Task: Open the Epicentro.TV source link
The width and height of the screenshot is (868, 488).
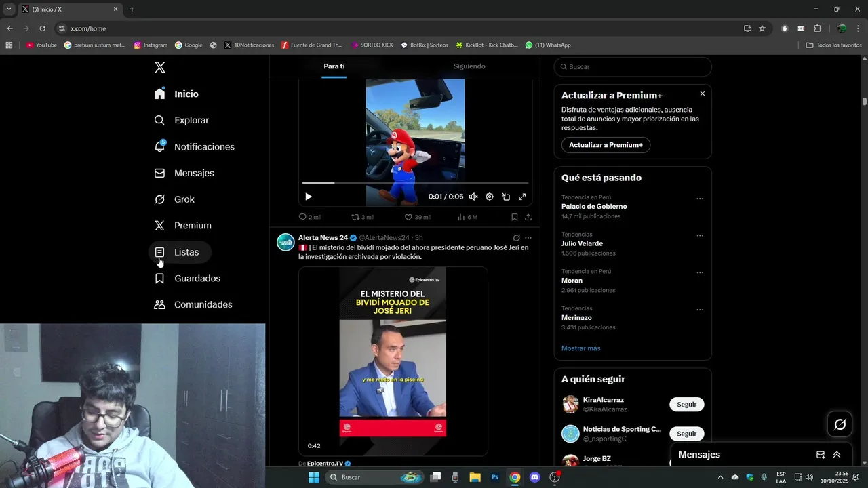Action: point(329,464)
